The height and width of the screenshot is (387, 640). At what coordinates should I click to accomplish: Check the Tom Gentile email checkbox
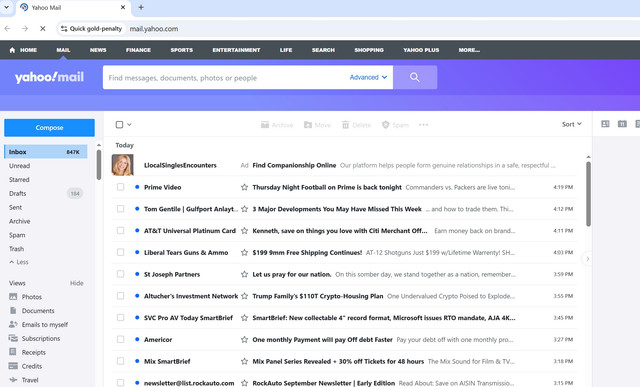click(x=120, y=209)
